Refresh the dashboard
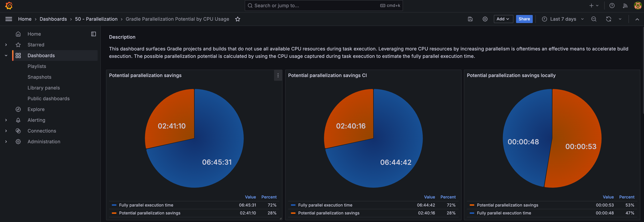Image resolution: width=644 pixels, height=222 pixels. point(608,19)
